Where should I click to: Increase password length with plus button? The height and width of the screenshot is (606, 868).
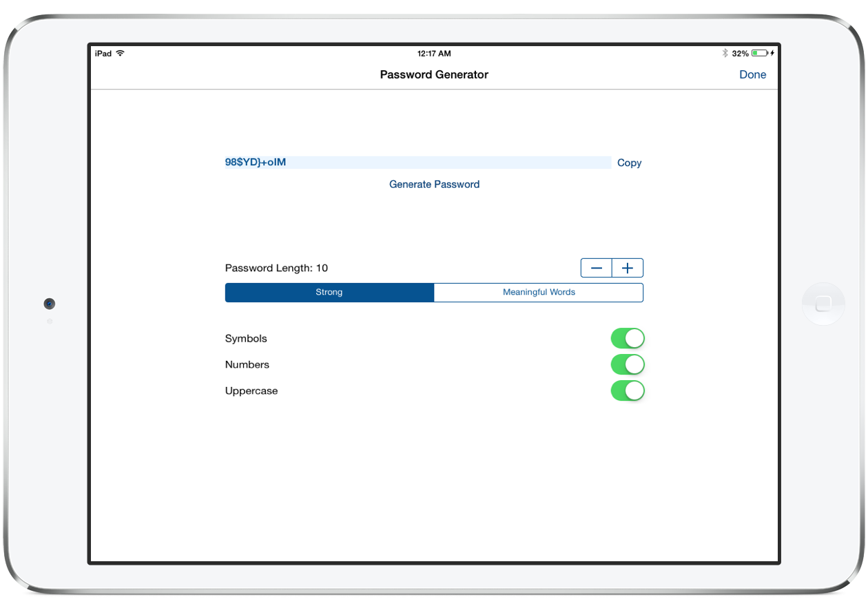point(628,268)
